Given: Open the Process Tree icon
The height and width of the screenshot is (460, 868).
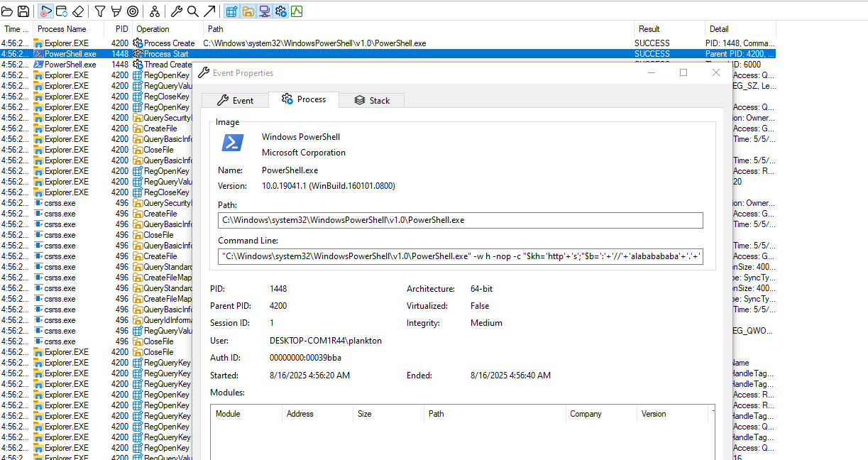Looking at the screenshot, I should click(154, 11).
